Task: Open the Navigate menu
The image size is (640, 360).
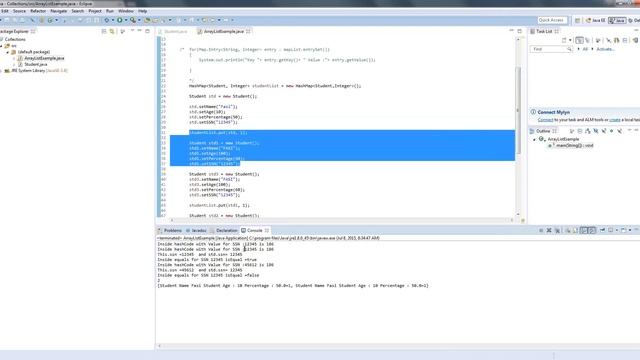Action: click(x=58, y=11)
